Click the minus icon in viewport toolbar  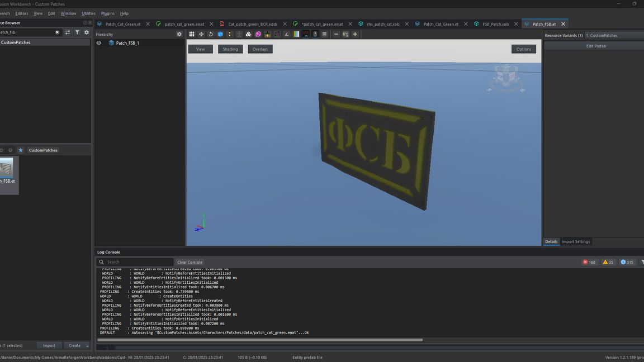click(336, 34)
